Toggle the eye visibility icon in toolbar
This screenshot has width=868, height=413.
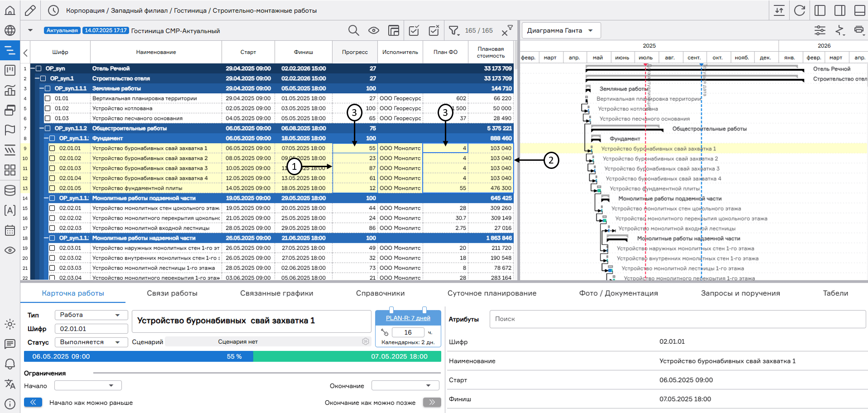(373, 30)
